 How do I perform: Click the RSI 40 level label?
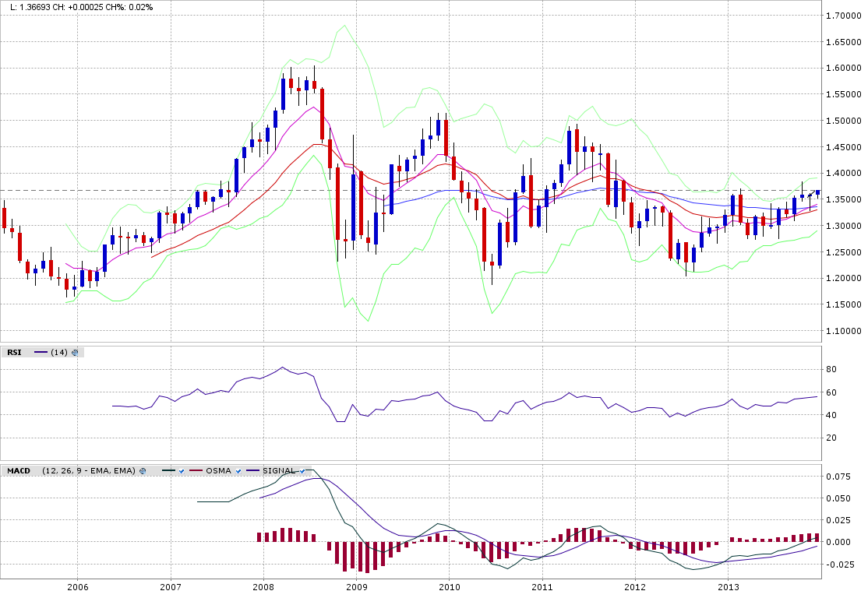[831, 415]
